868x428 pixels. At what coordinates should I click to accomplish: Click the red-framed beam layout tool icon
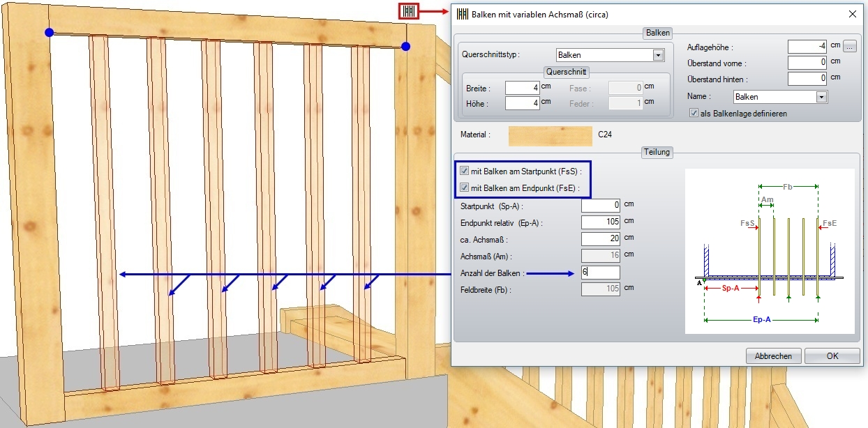[x=409, y=12]
